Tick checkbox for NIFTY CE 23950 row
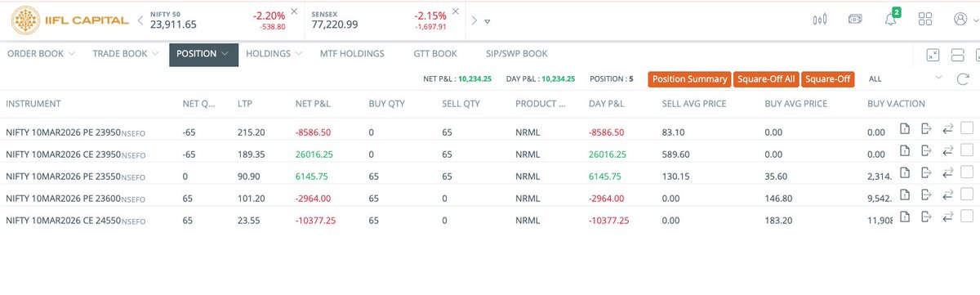This screenshot has width=980, height=295. pos(967,150)
